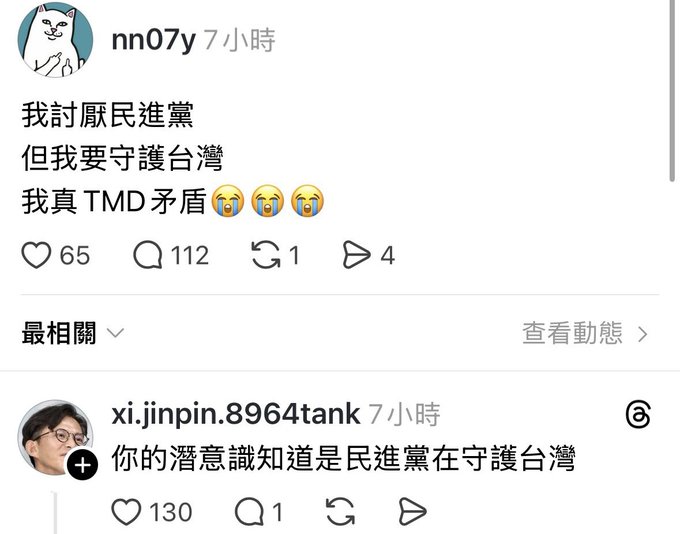The height and width of the screenshot is (534, 680).
Task: Click the Threads logo icon
Action: [638, 414]
